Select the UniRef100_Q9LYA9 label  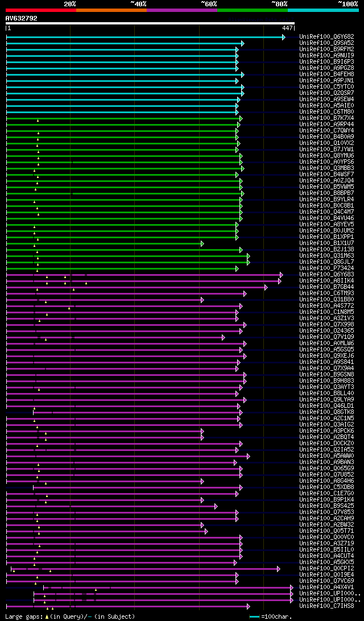click(327, 400)
